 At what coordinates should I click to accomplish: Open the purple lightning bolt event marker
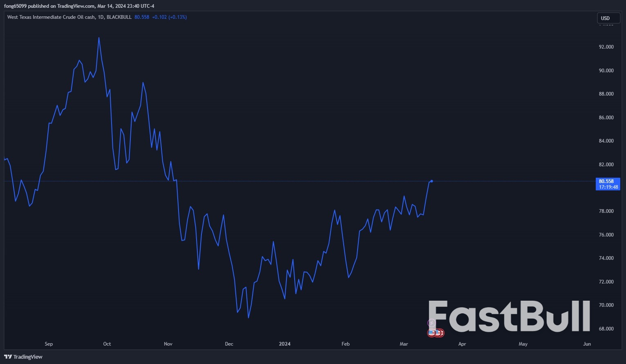pos(431,323)
